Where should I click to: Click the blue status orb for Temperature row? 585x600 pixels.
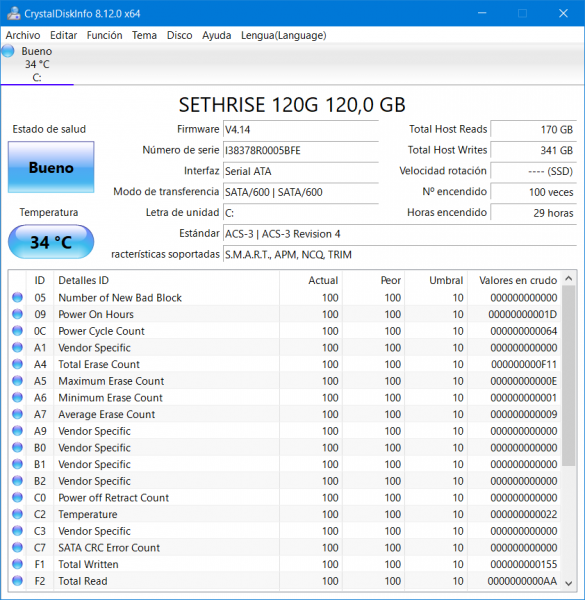tap(17, 514)
